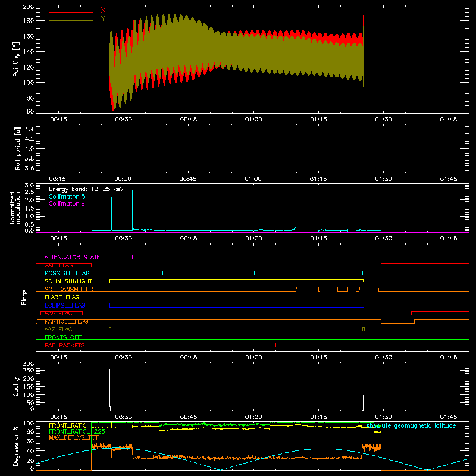
Task: Click the Normalized modulation axis title
Action: 15,208
